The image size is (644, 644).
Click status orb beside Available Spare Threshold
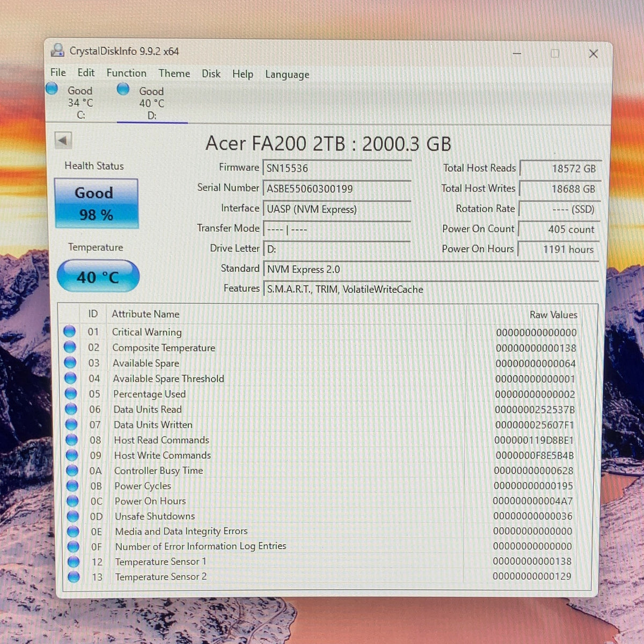point(70,378)
